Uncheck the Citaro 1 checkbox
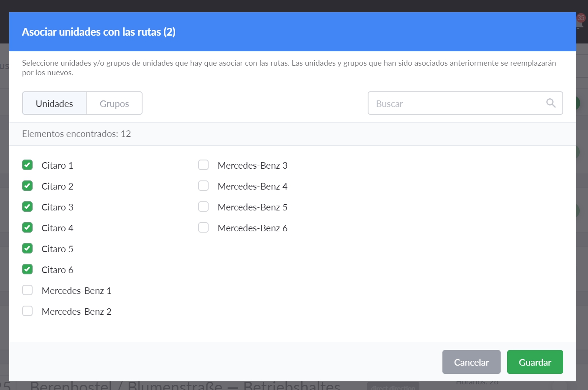This screenshot has height=390, width=588. [x=27, y=165]
